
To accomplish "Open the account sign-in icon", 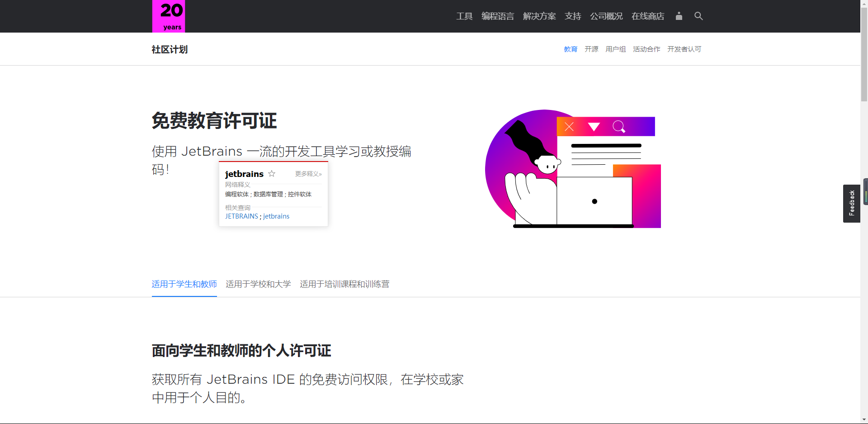I will pyautogui.click(x=679, y=16).
